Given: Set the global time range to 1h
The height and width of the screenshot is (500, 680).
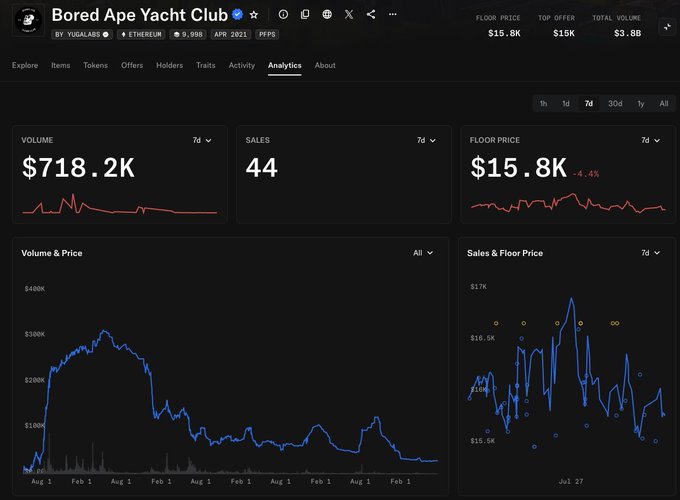Looking at the screenshot, I should [543, 103].
